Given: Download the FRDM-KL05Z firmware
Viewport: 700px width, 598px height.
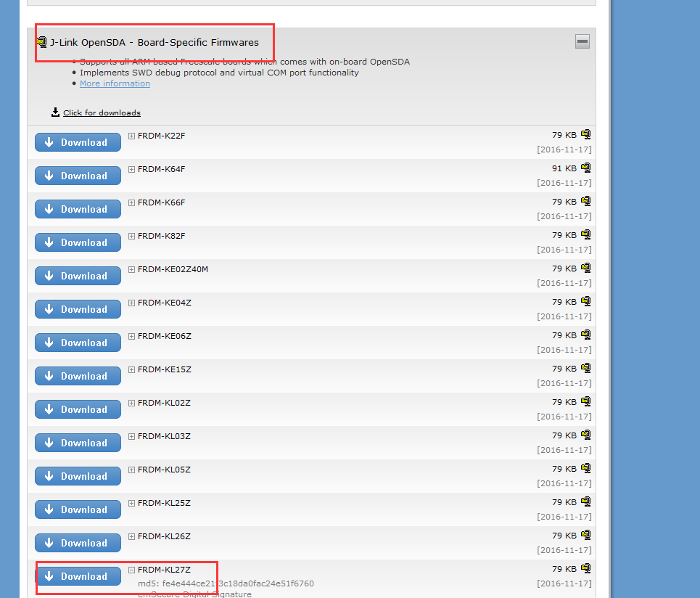Looking at the screenshot, I should point(78,476).
